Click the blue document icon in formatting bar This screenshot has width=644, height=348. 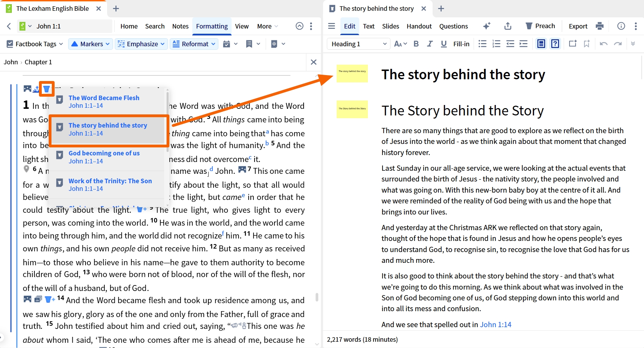(x=274, y=44)
